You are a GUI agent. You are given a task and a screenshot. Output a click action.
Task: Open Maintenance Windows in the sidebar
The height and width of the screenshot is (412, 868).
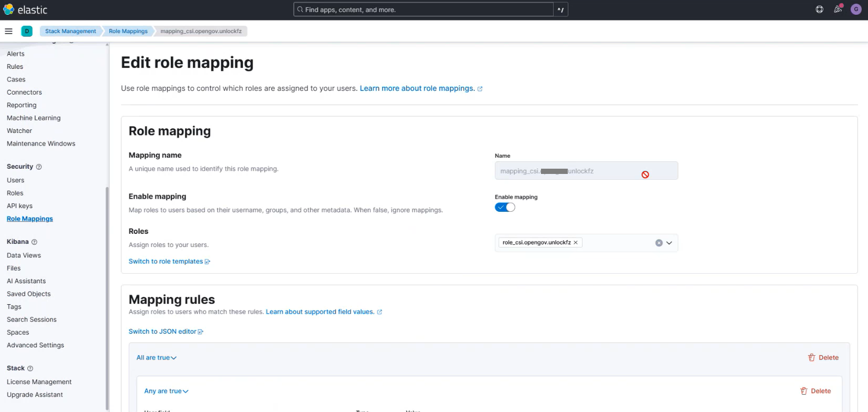tap(41, 143)
